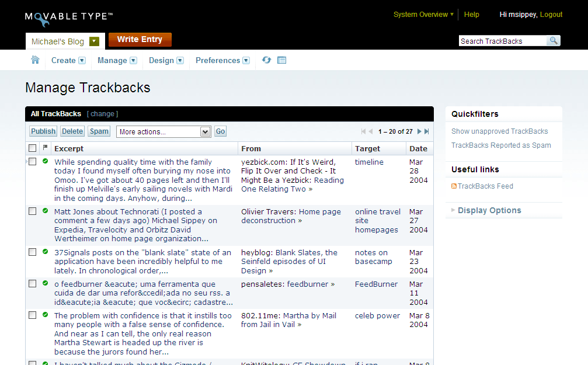Image resolution: width=588 pixels, height=365 pixels.
Task: Click the Write Entry button
Action: pyautogui.click(x=140, y=39)
